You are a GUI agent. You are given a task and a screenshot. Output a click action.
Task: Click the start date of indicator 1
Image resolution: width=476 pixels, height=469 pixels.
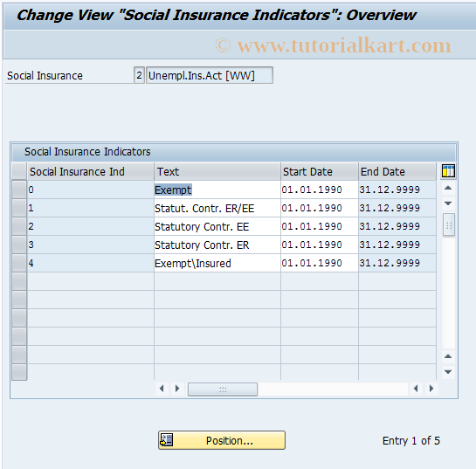click(320, 208)
